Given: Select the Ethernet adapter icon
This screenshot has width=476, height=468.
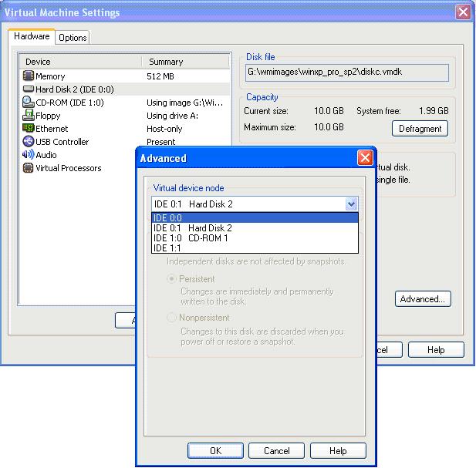Looking at the screenshot, I should tap(29, 129).
